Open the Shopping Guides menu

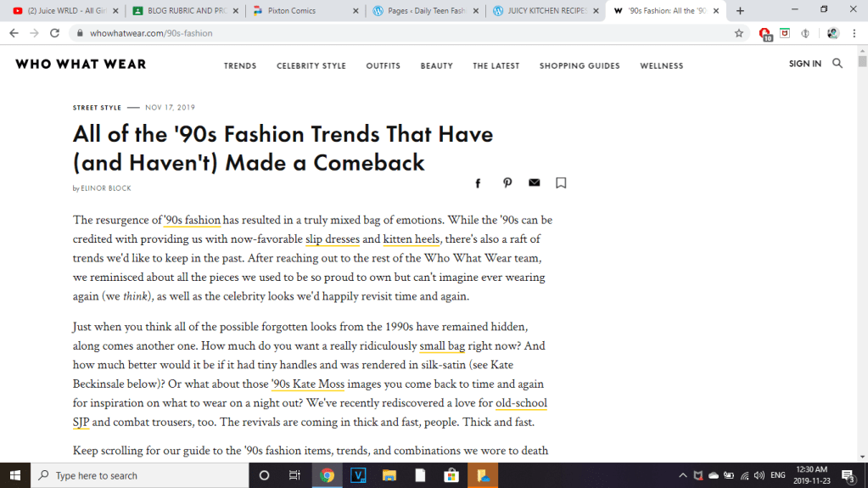pos(580,66)
